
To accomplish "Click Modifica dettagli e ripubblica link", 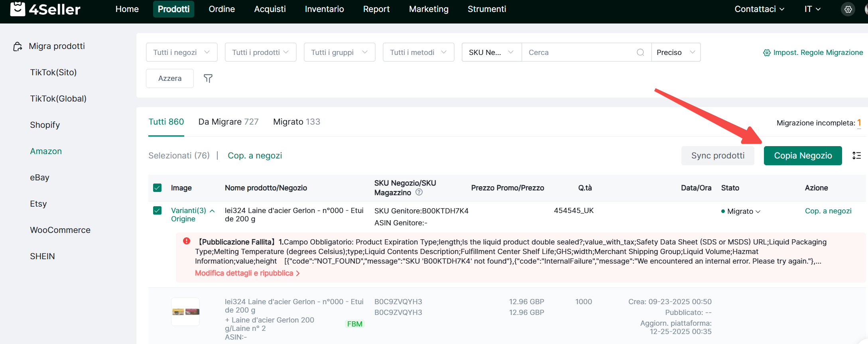I will coord(247,273).
